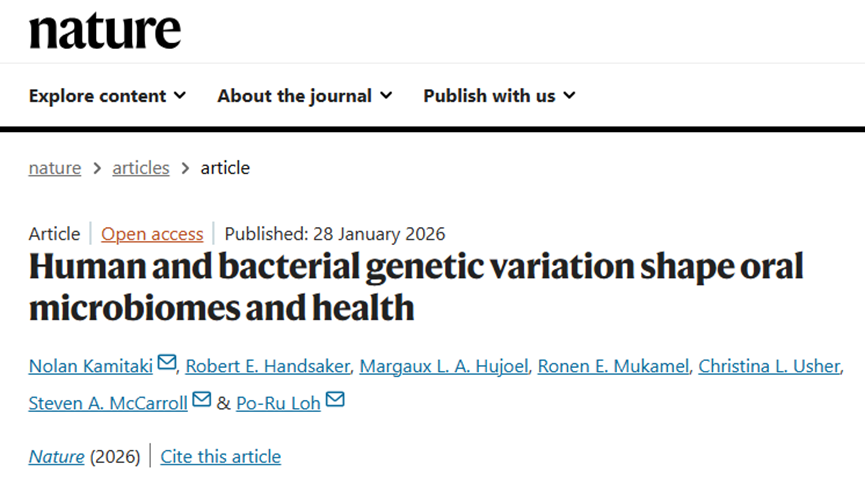Expand Explore content menu chevron

pos(180,95)
